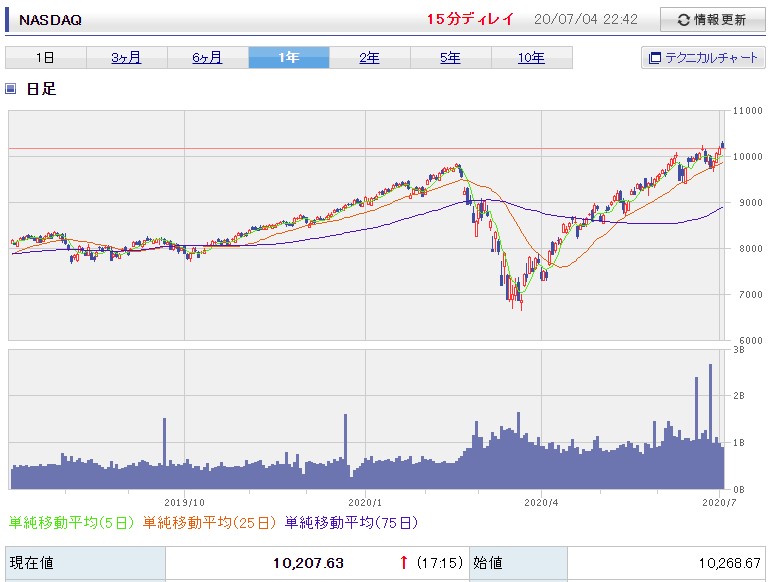
Task: Click the 1B volume axis label
Action: [x=739, y=443]
